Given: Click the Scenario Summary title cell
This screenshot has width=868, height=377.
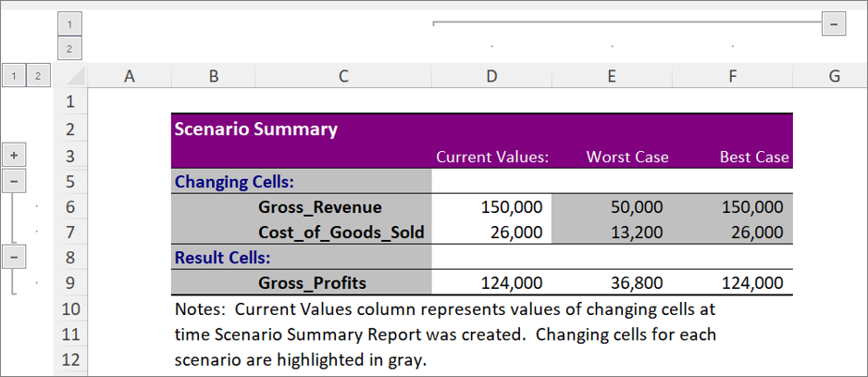Looking at the screenshot, I should click(x=255, y=130).
